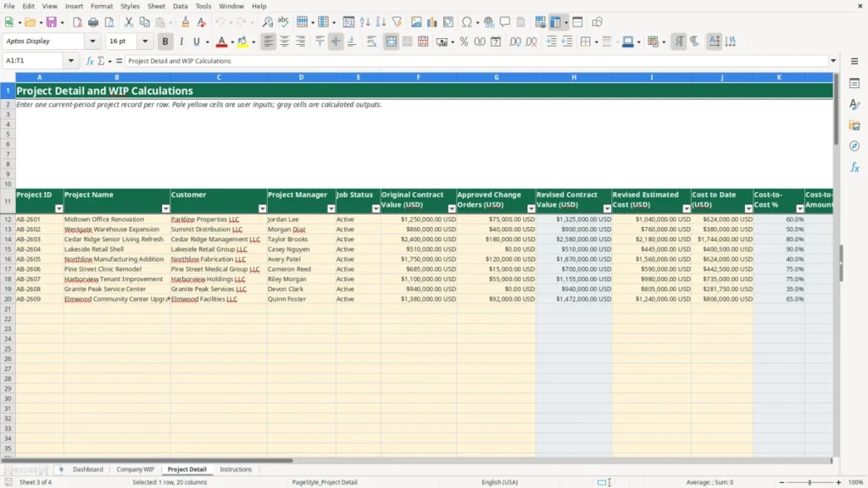Run the Spelling check icon
The width and height of the screenshot is (868, 488).
[x=283, y=22]
